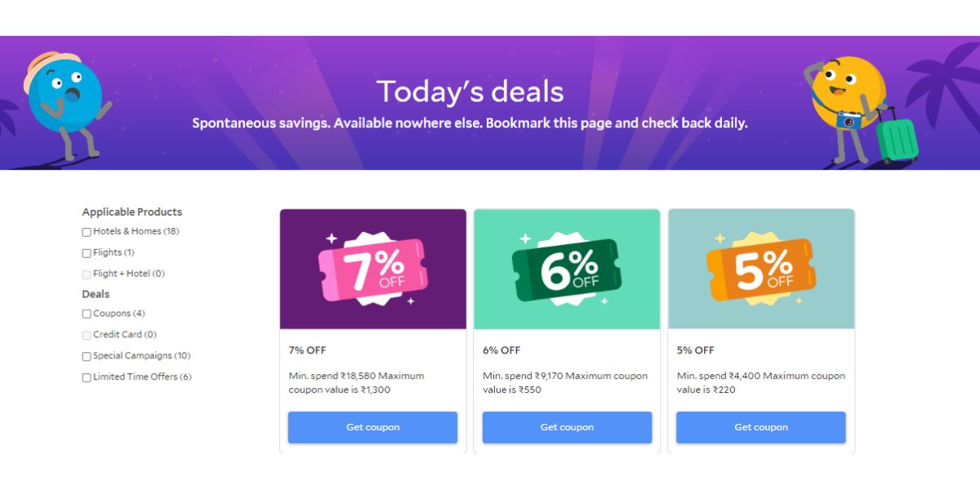Enable the Coupons deals filter
The height and width of the screenshot is (490, 980).
(x=86, y=314)
